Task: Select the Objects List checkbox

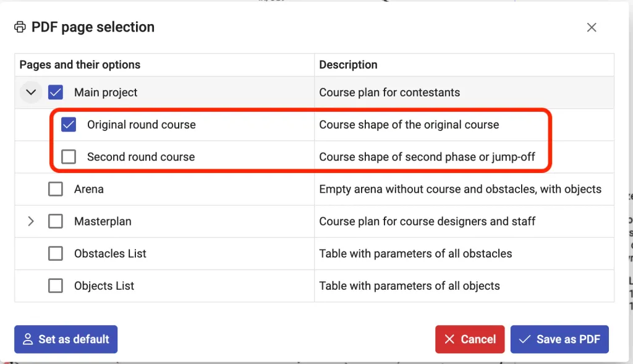Action: point(56,286)
